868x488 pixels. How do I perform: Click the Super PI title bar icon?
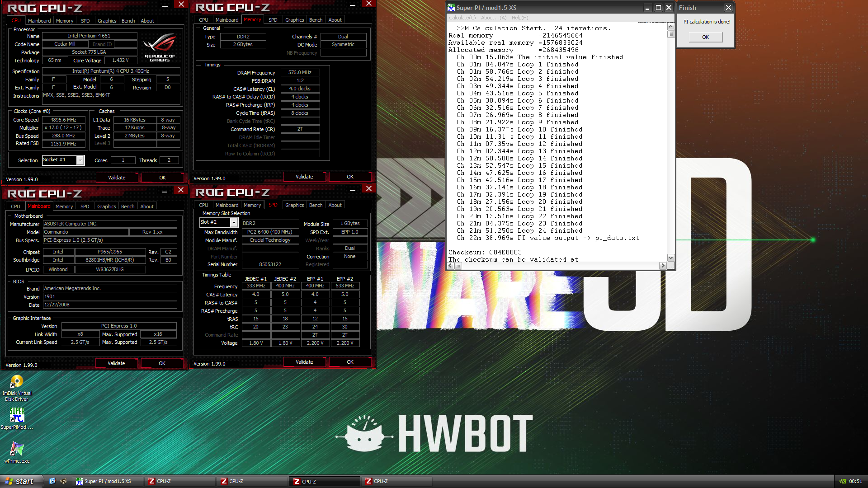click(x=451, y=8)
